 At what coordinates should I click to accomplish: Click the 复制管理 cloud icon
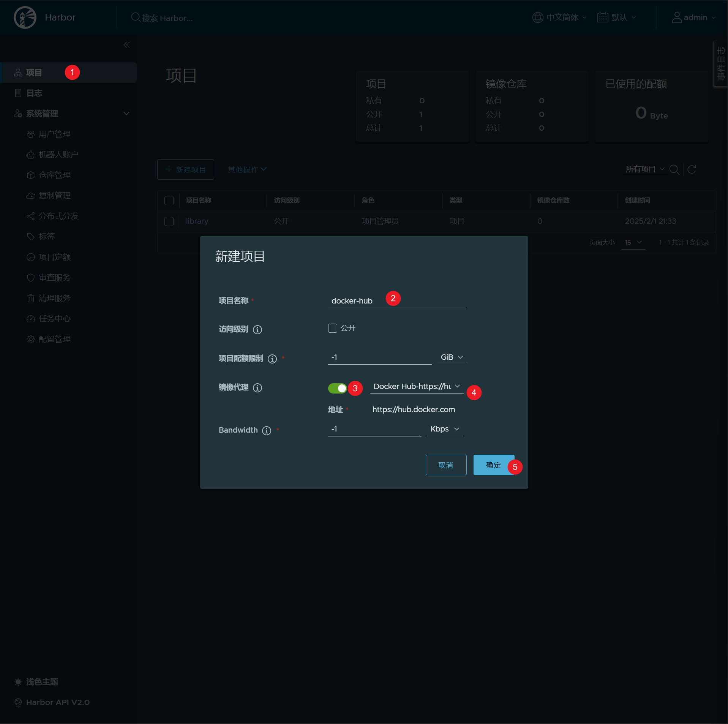click(31, 196)
